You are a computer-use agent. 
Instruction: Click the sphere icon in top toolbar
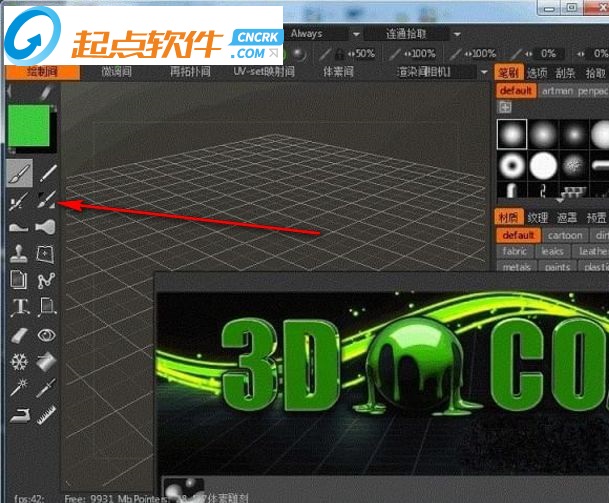click(x=299, y=54)
